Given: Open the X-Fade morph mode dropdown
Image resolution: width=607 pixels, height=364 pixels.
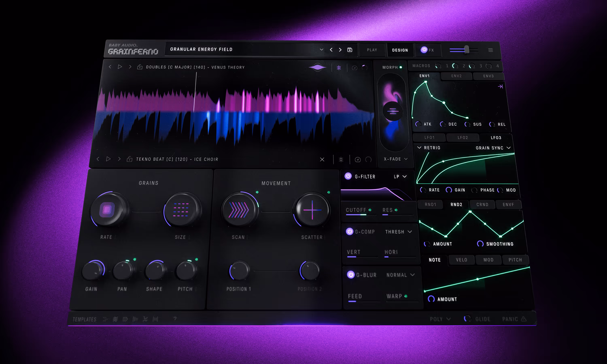Looking at the screenshot, I should pyautogui.click(x=396, y=159).
